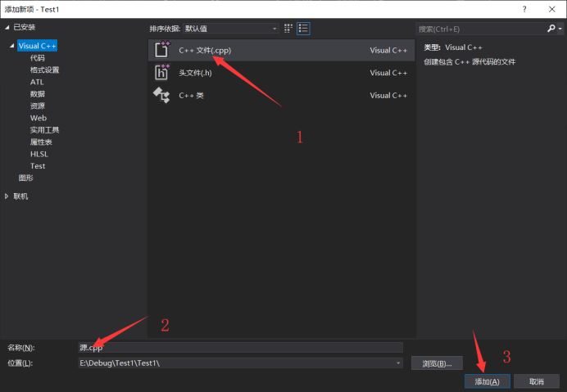Expand the 联机 tree section
The image size is (567, 392).
(7, 196)
